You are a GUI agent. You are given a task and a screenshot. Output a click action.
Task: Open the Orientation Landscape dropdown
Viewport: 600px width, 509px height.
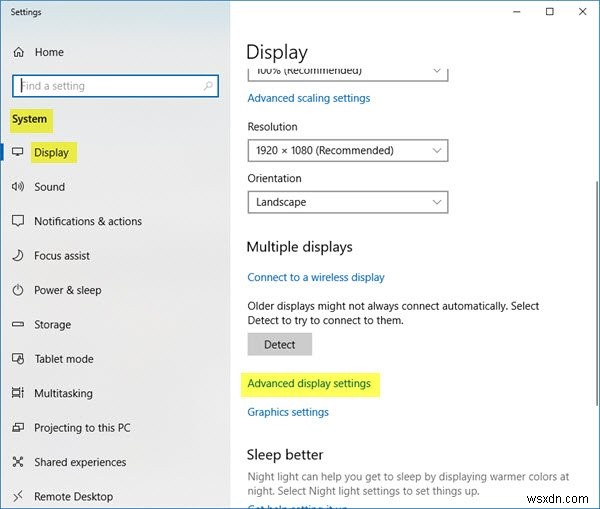pyautogui.click(x=347, y=202)
